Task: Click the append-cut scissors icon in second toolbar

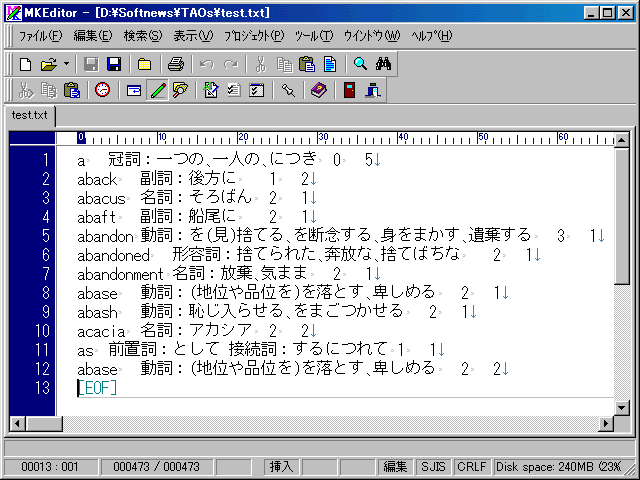Action: tap(26, 90)
